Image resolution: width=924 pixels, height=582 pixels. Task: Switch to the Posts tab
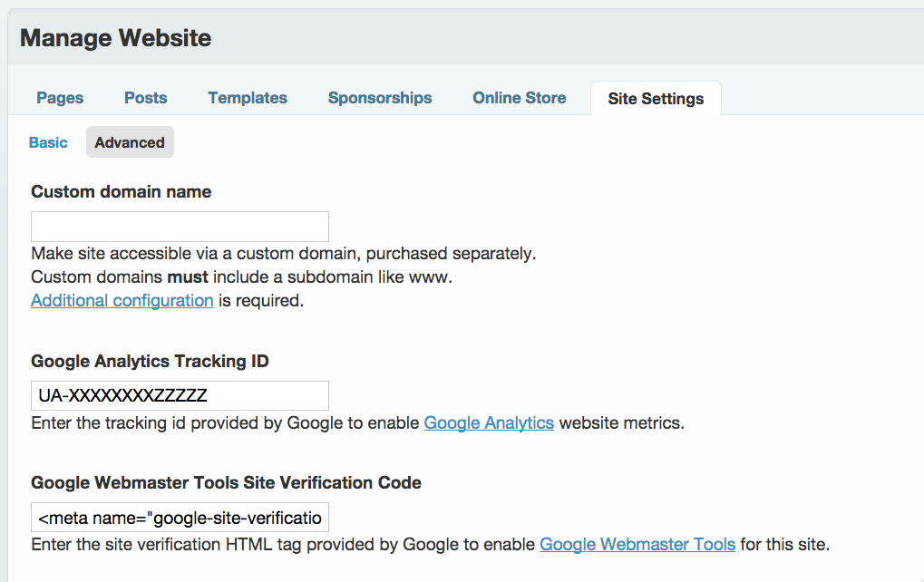click(146, 98)
